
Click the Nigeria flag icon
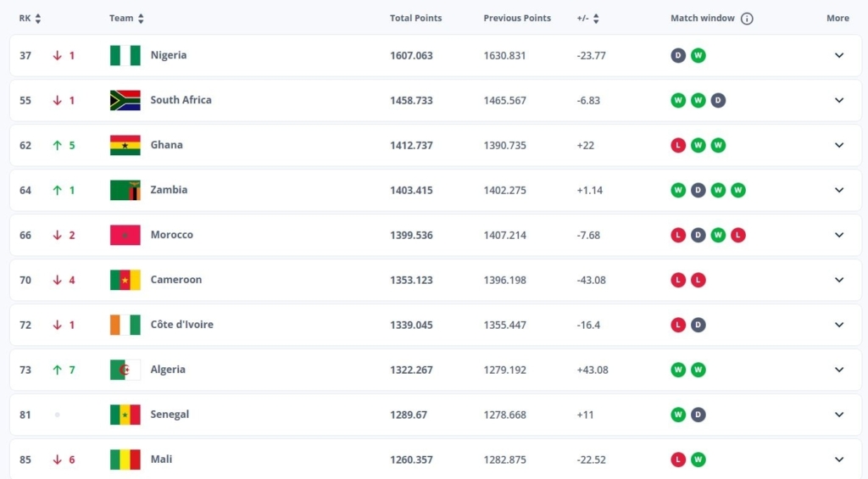[125, 56]
